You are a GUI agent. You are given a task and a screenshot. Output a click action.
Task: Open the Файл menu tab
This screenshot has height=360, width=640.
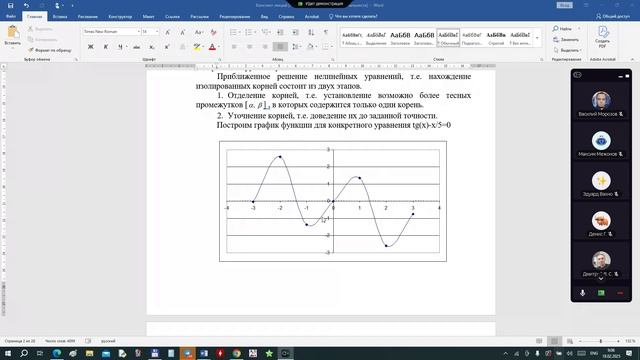click(x=11, y=16)
